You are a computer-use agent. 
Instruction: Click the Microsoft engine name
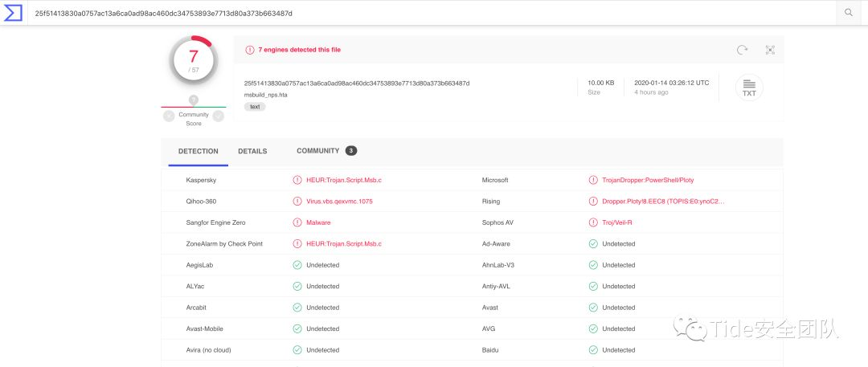click(495, 180)
